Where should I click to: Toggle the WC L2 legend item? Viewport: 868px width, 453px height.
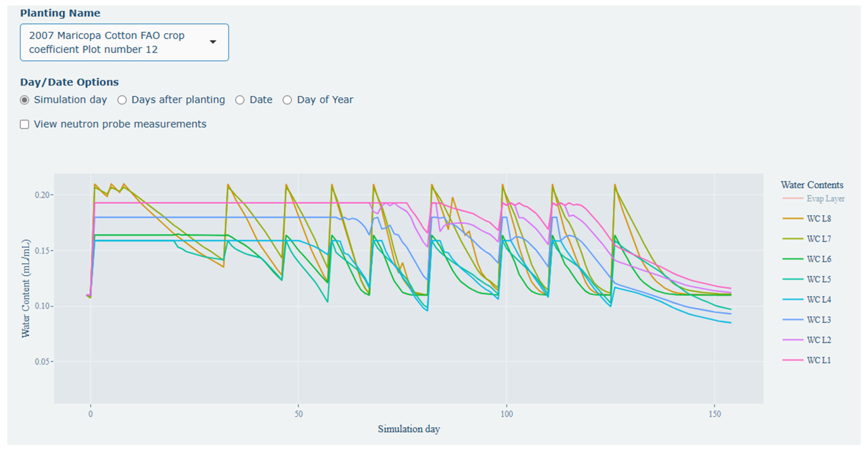pos(819,340)
